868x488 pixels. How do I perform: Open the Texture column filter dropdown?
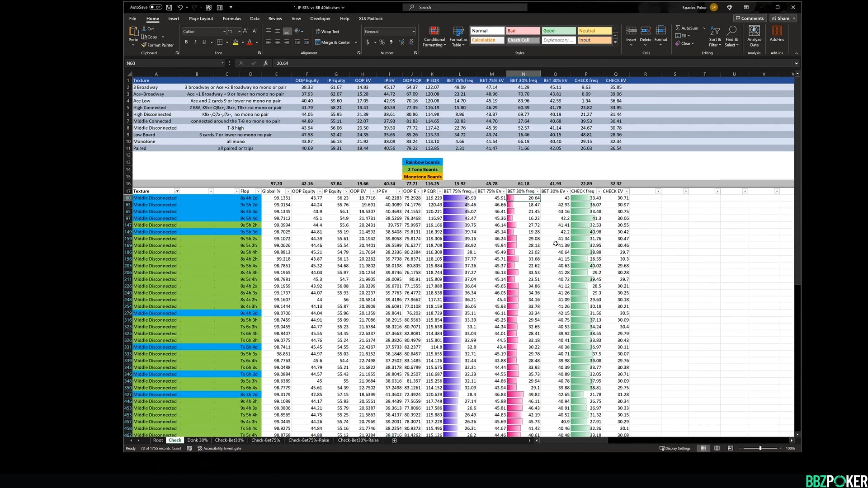pos(177,191)
